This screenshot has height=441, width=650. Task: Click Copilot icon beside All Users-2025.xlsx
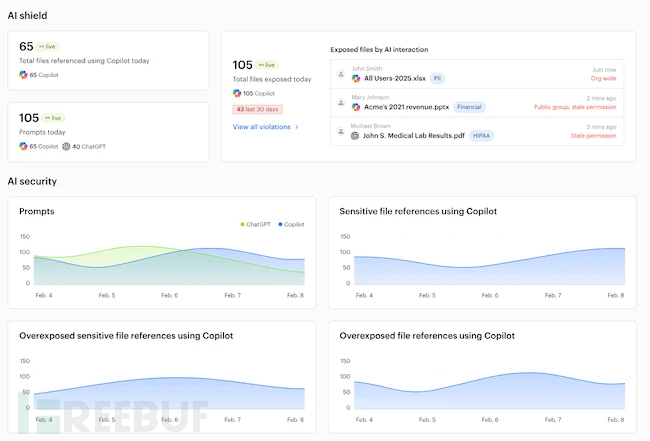(355, 78)
